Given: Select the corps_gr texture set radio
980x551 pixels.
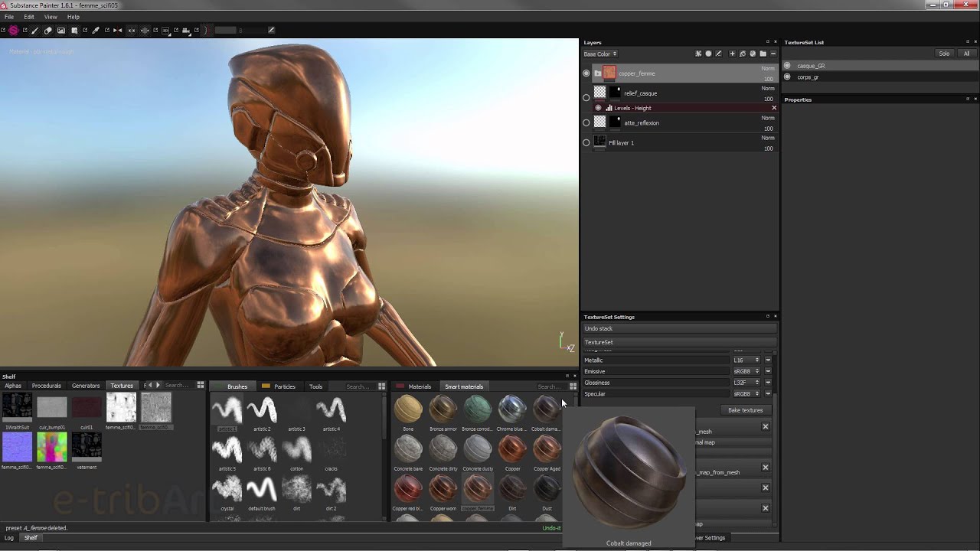Looking at the screenshot, I should pyautogui.click(x=787, y=77).
